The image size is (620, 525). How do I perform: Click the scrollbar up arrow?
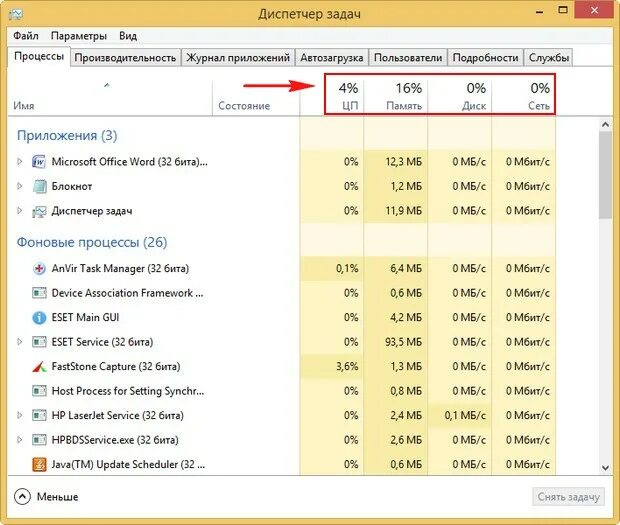[x=605, y=125]
